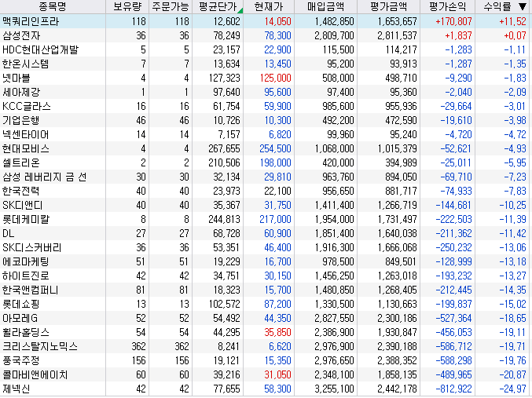The height and width of the screenshot is (398, 532).
Task: Click valuation 1,263,018 for 하이트진로
Action: pyautogui.click(x=397, y=276)
